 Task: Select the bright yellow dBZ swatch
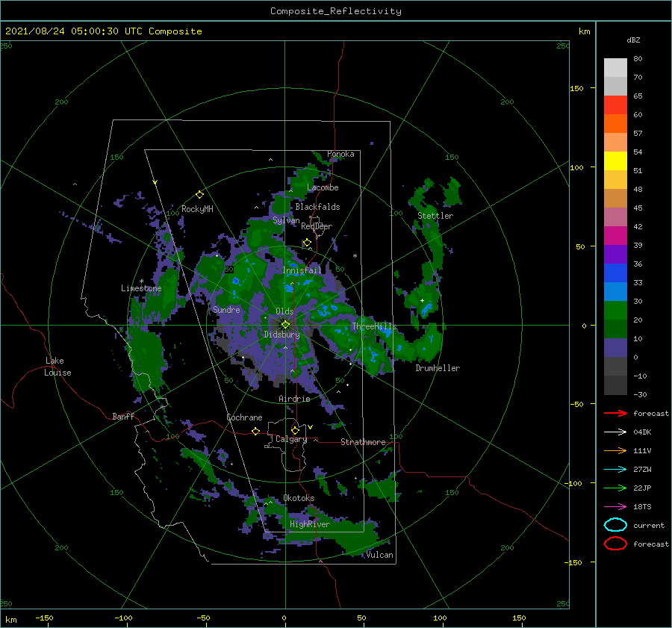[x=615, y=161]
